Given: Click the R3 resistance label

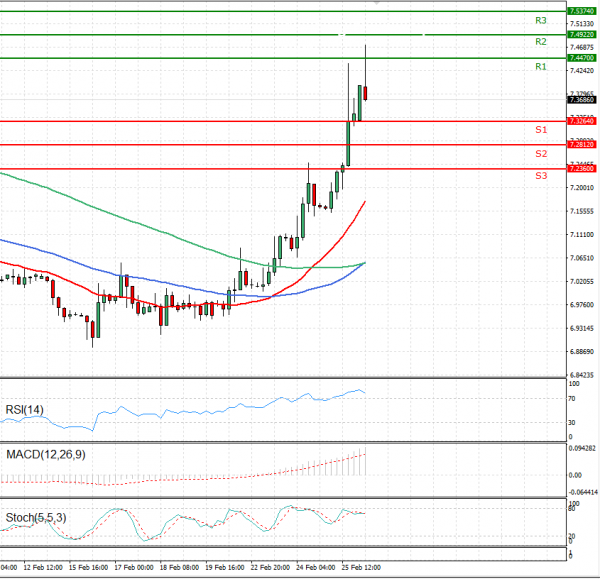Looking at the screenshot, I should [541, 21].
